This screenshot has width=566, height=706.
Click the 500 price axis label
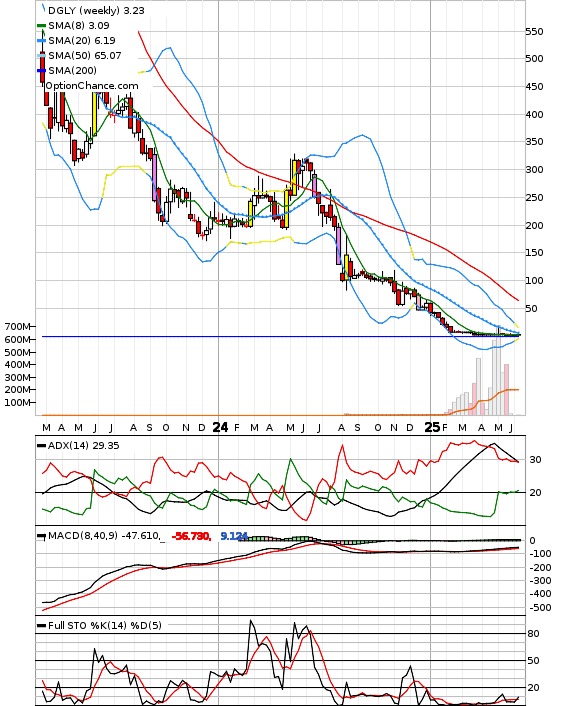pyautogui.click(x=534, y=59)
